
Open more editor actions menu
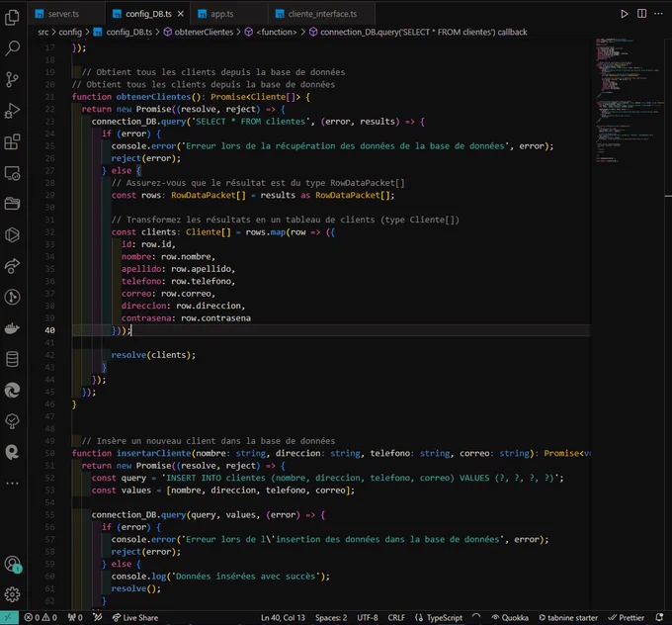[x=658, y=14]
